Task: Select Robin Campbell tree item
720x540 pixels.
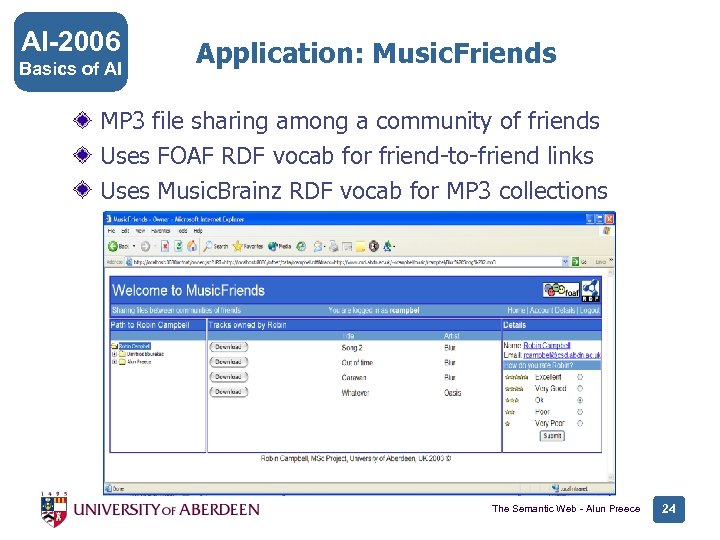Action: 135,346
